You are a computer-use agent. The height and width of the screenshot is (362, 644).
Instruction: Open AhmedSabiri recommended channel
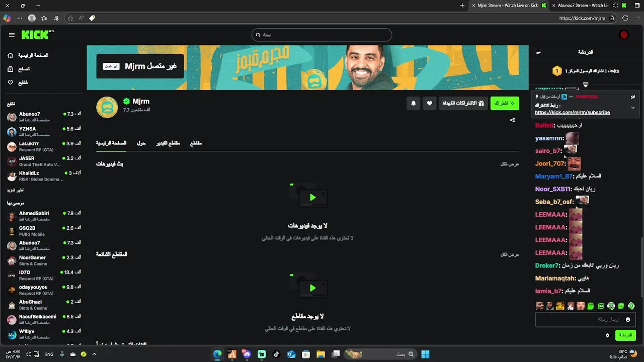pos(44,216)
